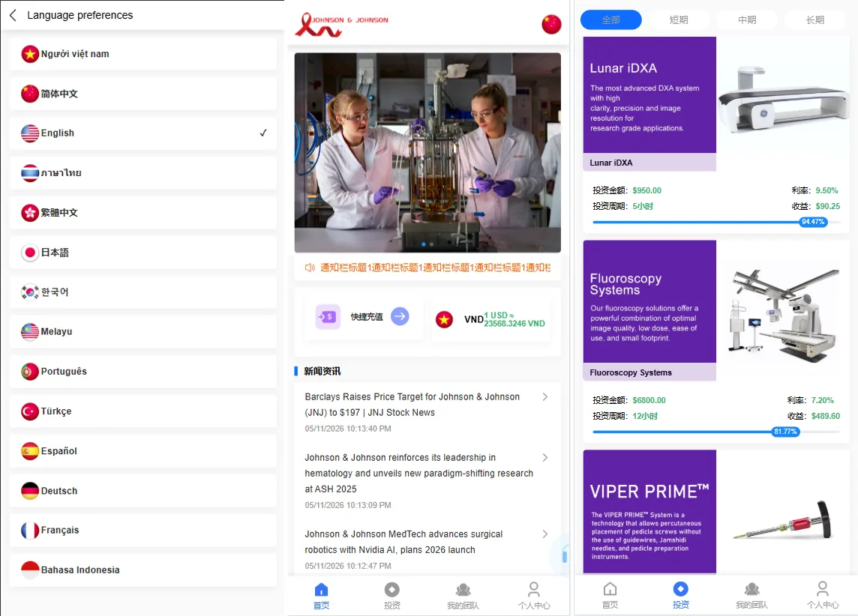
Task: Click the Spain flag beside Español
Action: 30,451
